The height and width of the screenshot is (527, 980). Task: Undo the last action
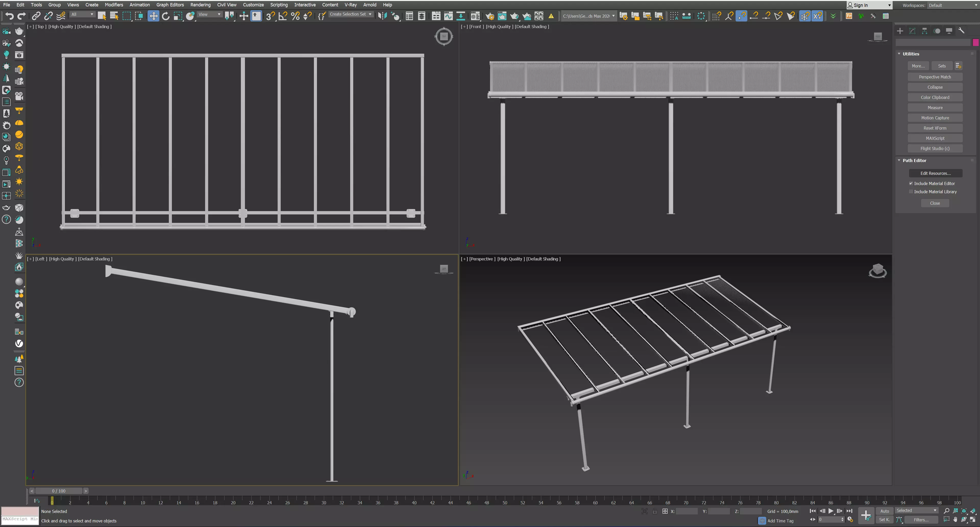9,16
